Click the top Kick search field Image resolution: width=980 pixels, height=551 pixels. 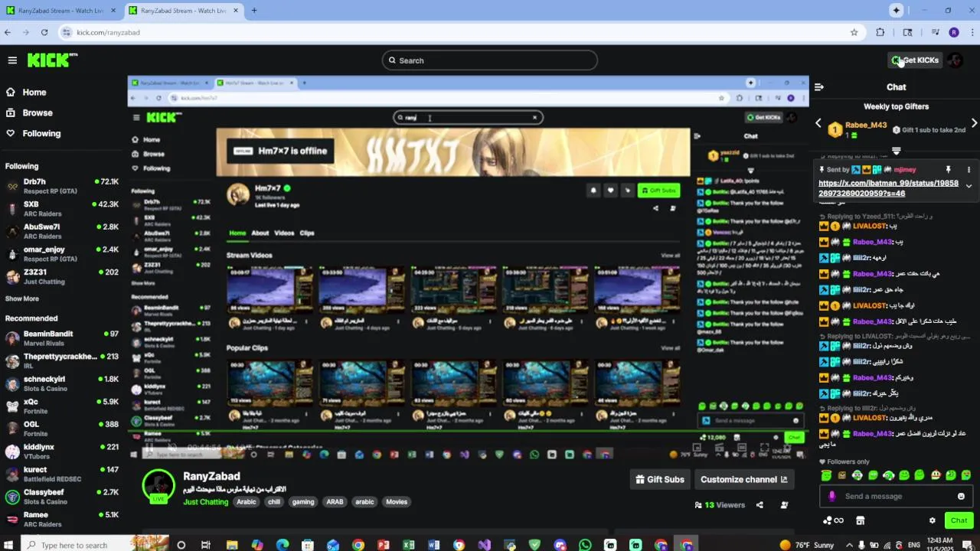pos(490,60)
